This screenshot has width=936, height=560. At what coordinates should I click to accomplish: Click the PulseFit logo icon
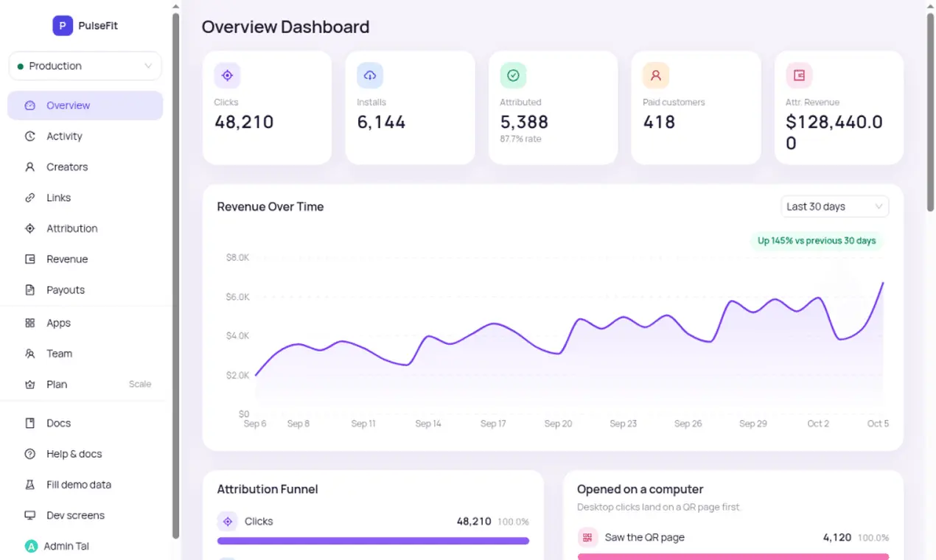click(x=63, y=26)
